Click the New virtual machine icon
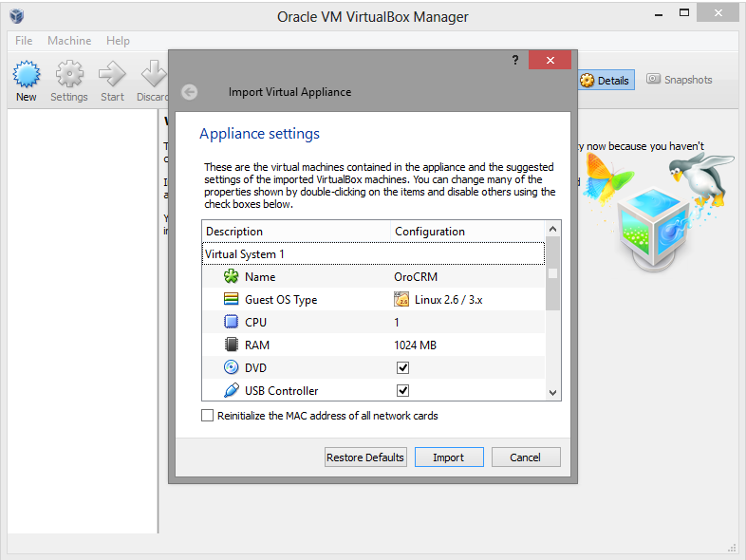 click(x=27, y=74)
